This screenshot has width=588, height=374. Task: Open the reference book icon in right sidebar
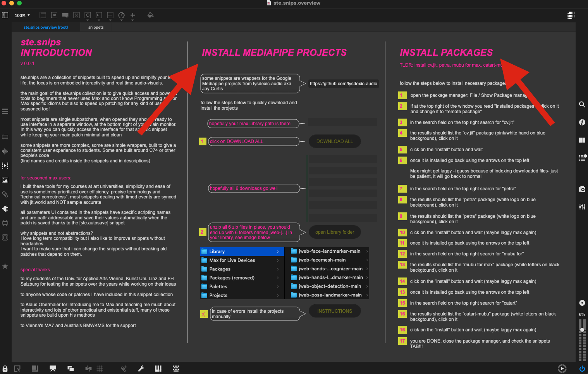[x=582, y=140]
